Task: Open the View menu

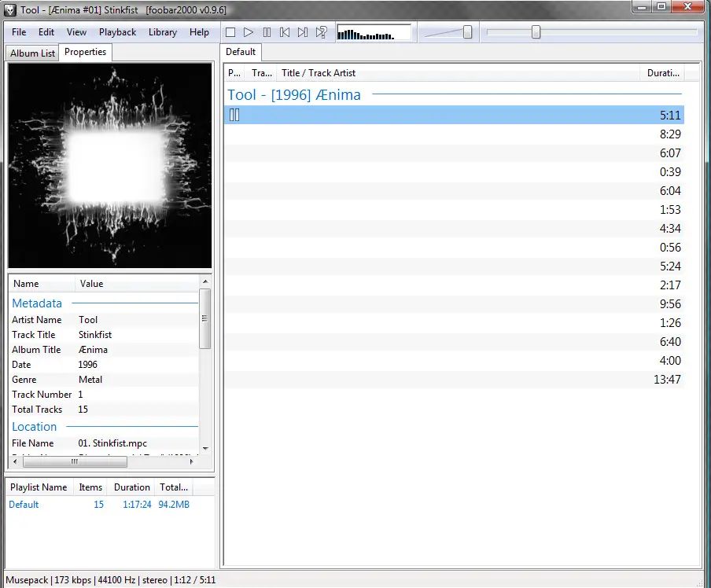Action: (76, 32)
